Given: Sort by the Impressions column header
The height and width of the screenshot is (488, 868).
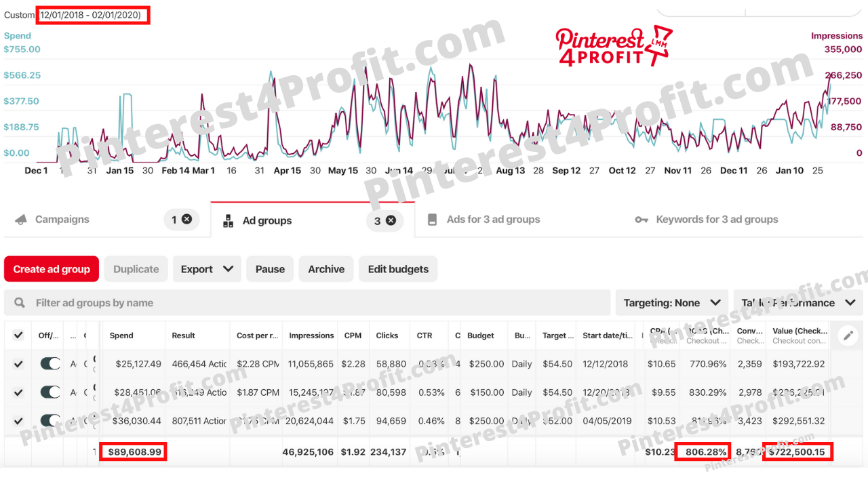Looking at the screenshot, I should pyautogui.click(x=311, y=335).
